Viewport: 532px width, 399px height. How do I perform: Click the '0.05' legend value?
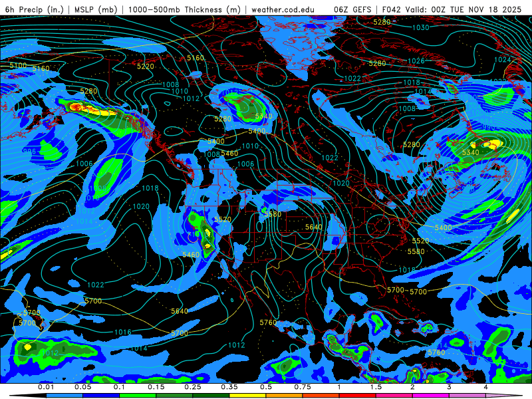point(82,387)
